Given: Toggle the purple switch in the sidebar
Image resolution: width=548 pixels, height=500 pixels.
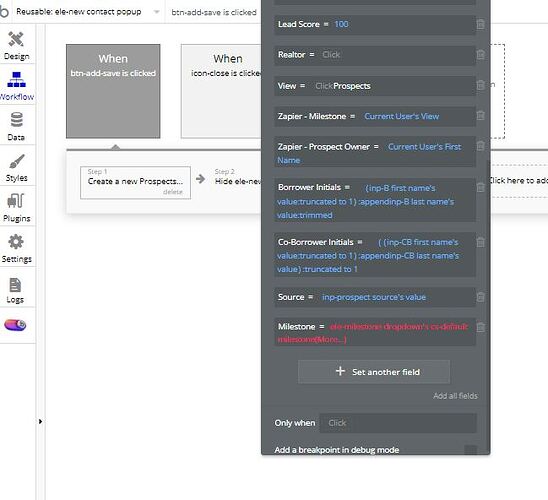Looking at the screenshot, I should click(15, 325).
